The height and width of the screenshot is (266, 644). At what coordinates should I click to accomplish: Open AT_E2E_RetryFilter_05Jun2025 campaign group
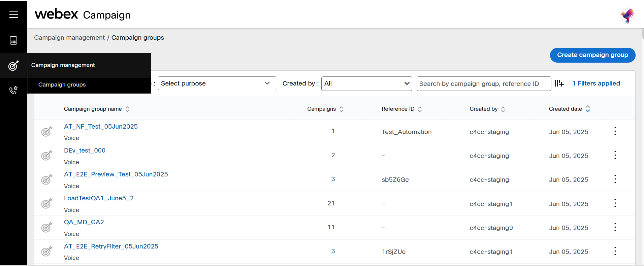pos(111,246)
